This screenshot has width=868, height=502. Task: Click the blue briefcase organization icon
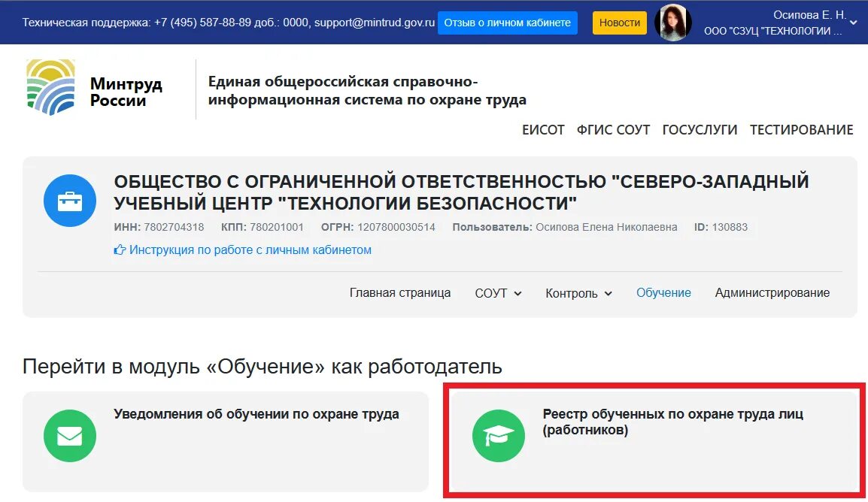70,201
